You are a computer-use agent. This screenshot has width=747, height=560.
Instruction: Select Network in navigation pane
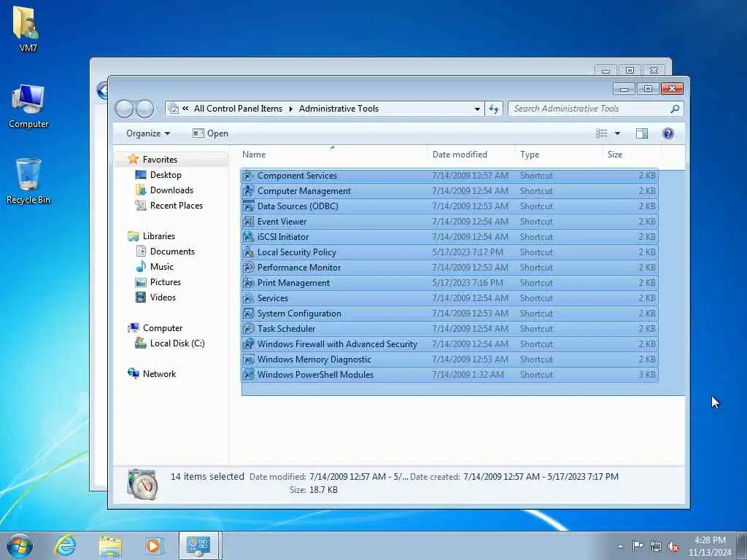[x=159, y=374]
